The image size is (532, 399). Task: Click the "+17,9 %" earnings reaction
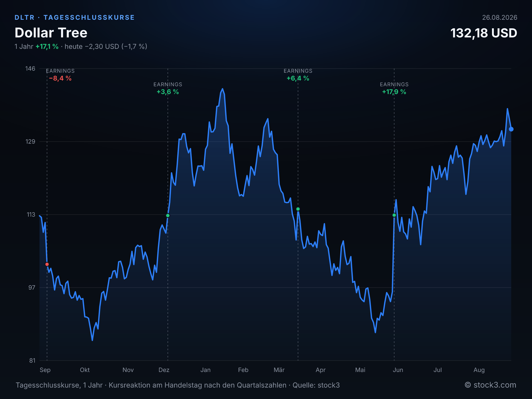click(x=394, y=92)
